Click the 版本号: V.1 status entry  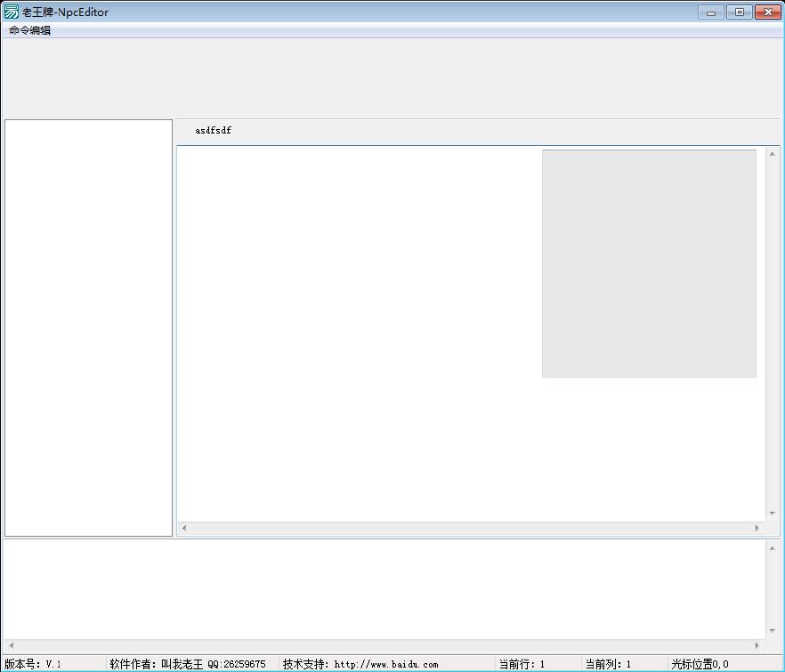coord(53,664)
